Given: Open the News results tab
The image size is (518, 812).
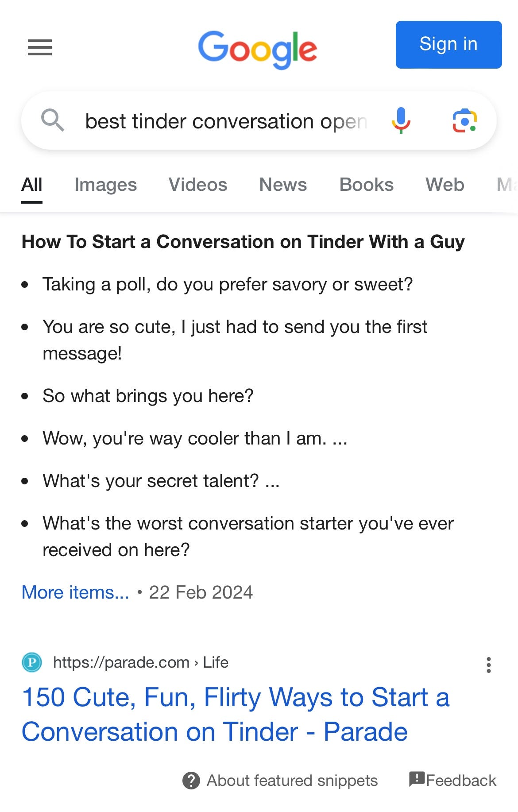Looking at the screenshot, I should (x=282, y=185).
